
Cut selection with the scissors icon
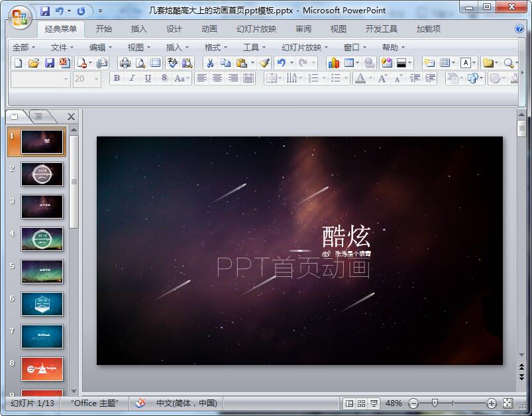click(211, 63)
